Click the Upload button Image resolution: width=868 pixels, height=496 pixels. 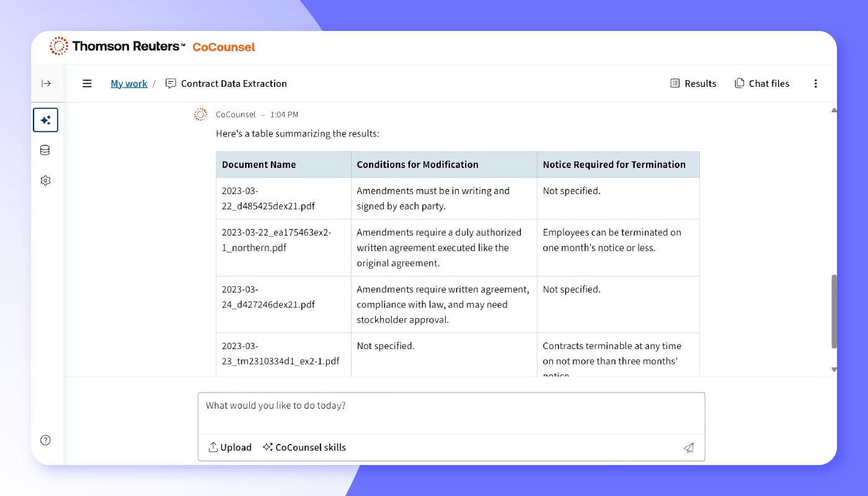pos(229,447)
